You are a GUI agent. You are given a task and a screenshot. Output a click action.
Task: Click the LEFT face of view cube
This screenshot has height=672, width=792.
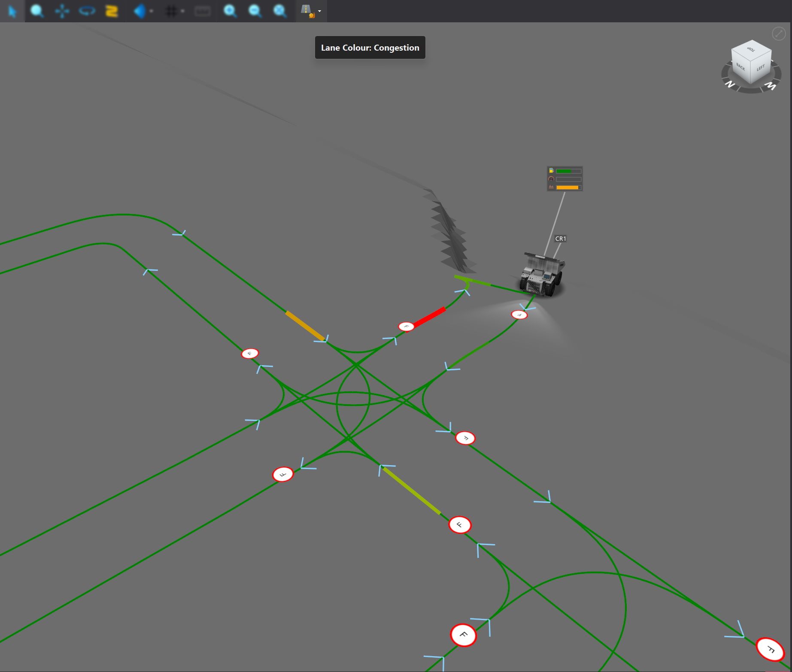click(x=761, y=69)
